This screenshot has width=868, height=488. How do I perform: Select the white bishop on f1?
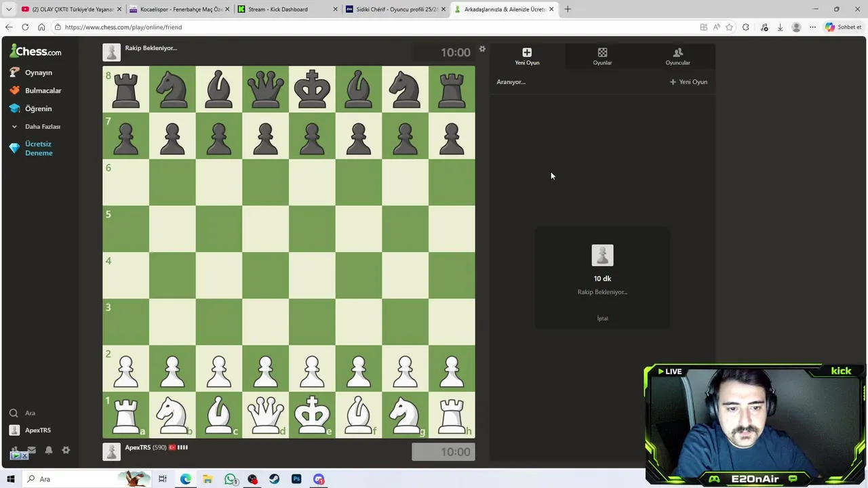click(x=358, y=415)
